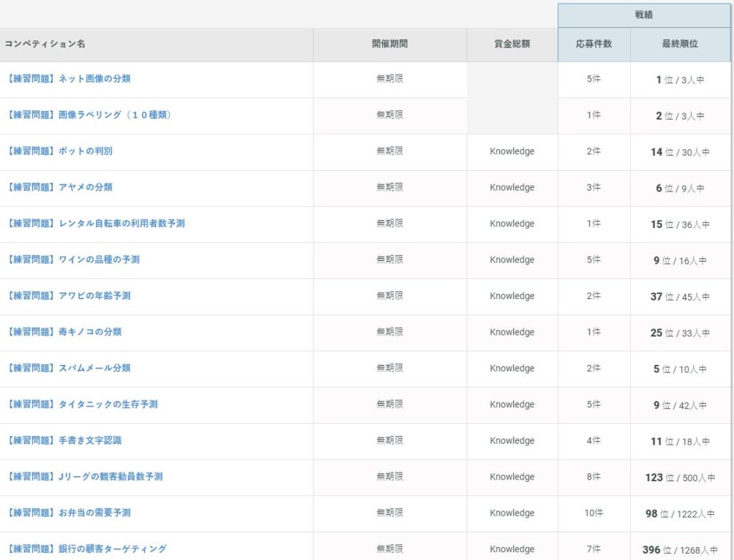Open Jリーグの観客動員数予測 competition link

click(x=84, y=477)
